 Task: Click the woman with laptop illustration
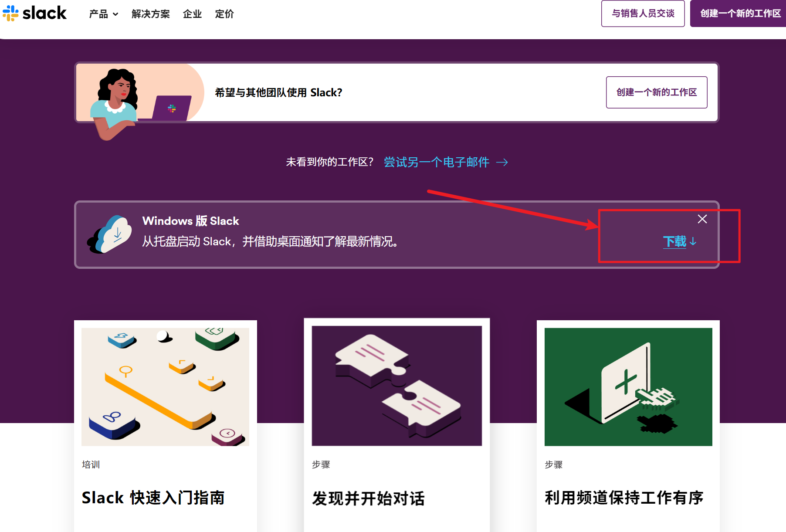[140, 101]
